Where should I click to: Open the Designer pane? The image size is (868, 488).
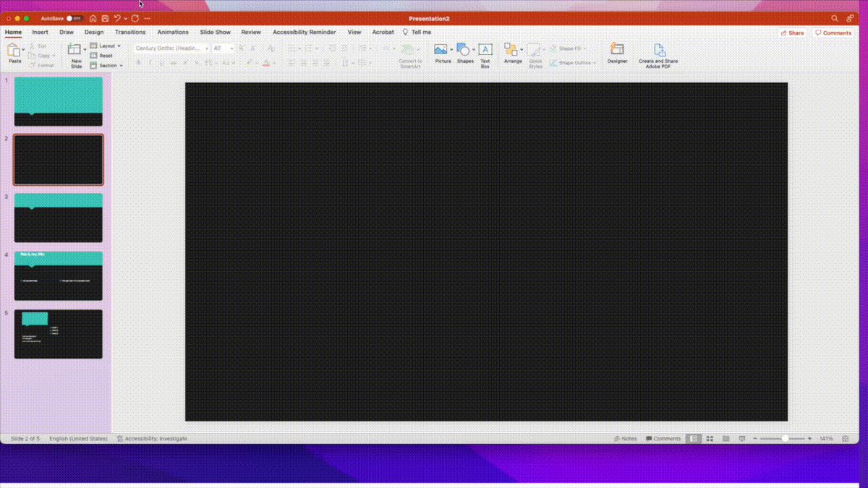(x=617, y=52)
